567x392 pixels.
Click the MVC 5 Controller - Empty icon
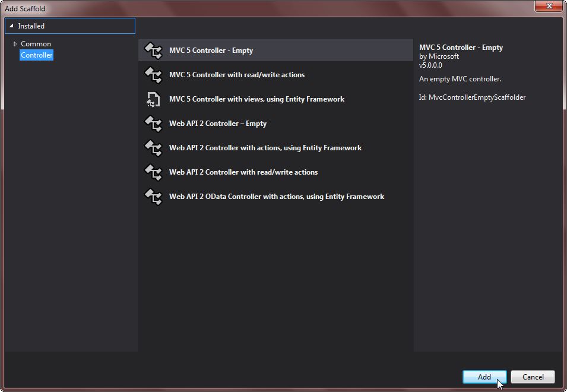click(x=153, y=50)
